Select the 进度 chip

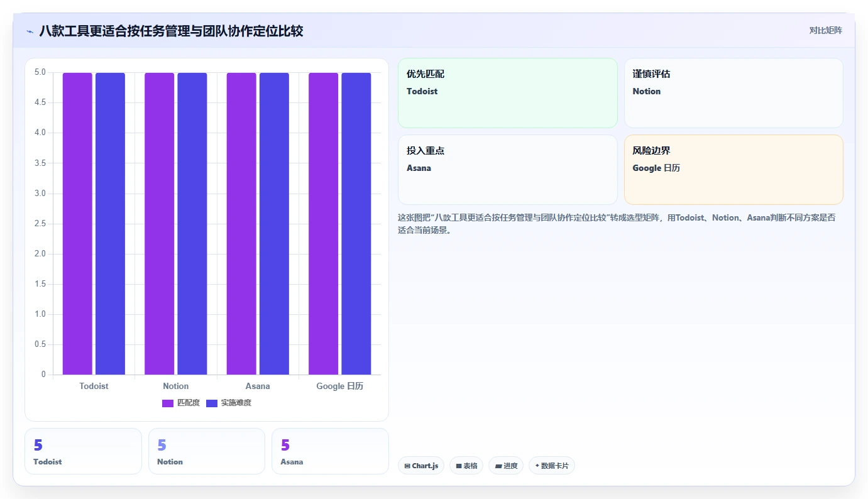[x=506, y=466]
